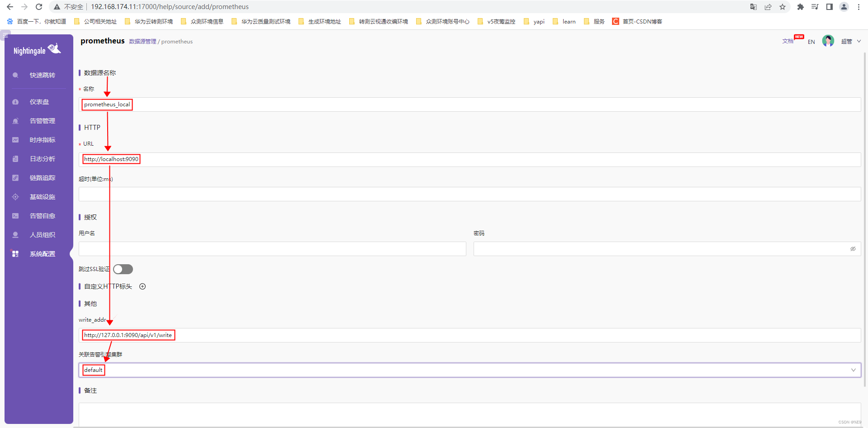Click the 链路追踪 link icon
Viewport: 868px width, 428px height.
point(15,178)
